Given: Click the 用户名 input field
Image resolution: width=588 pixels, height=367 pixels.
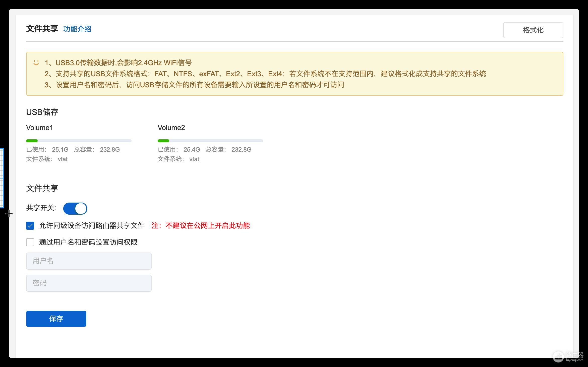Looking at the screenshot, I should coord(89,261).
